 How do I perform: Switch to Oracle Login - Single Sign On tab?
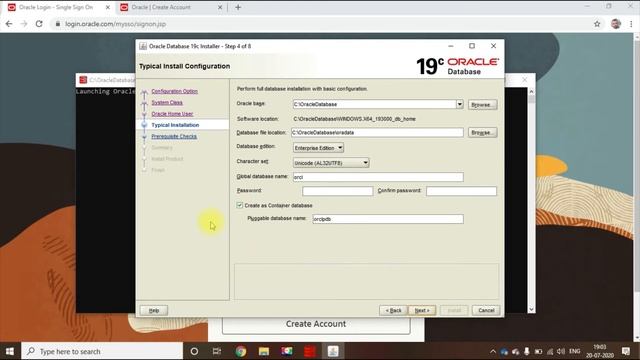[x=56, y=7]
